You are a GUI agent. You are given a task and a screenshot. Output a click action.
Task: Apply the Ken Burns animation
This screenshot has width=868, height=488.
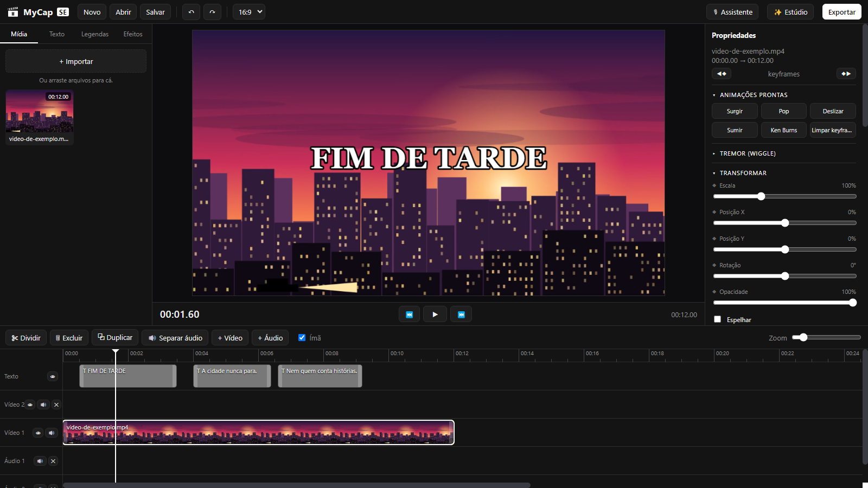click(784, 130)
